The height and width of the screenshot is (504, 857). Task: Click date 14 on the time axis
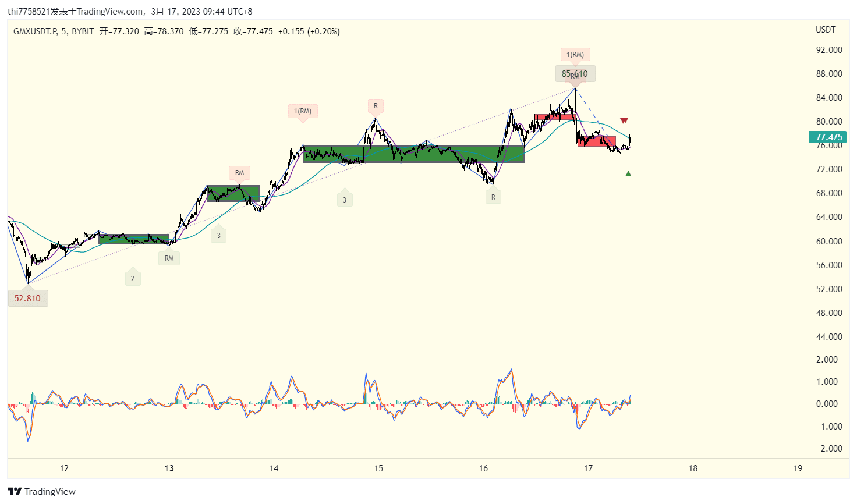274,468
